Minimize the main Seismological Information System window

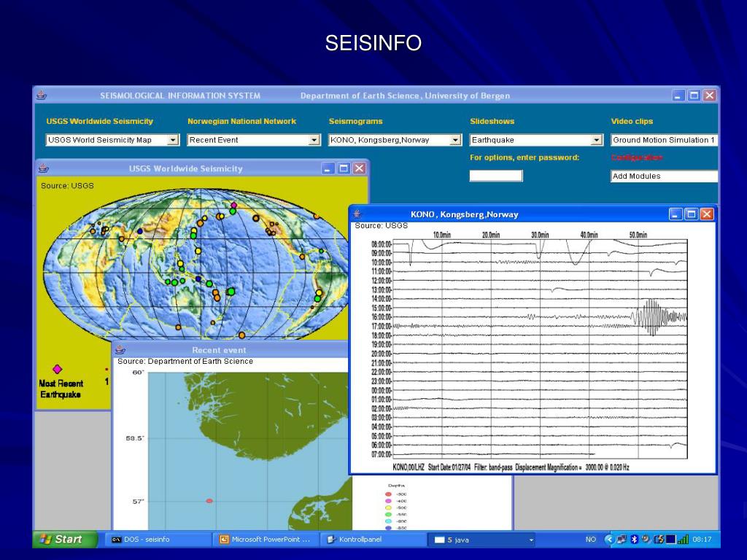pyautogui.click(x=678, y=96)
